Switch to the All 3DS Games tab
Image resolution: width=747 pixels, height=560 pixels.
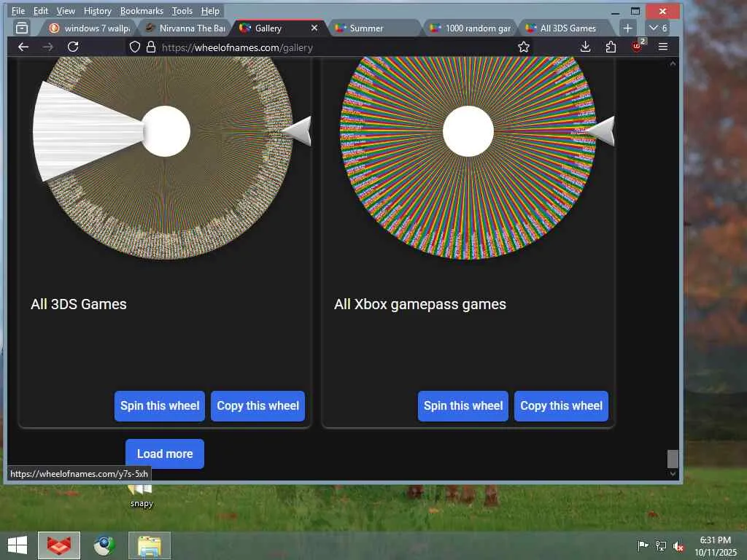[x=567, y=28]
